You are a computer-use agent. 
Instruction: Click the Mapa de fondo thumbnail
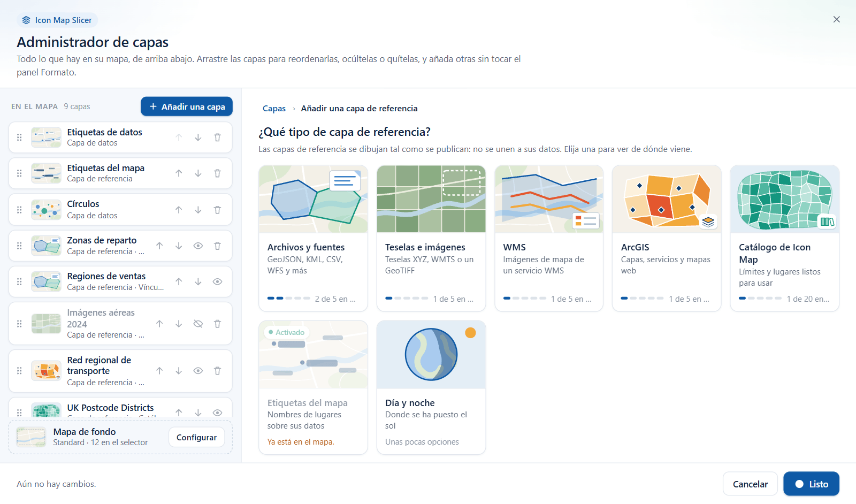(31, 437)
